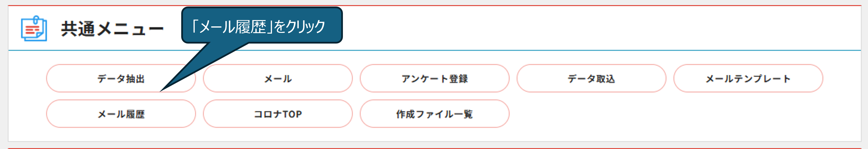Click the 「メール履歴」をクリック callout bubble

pos(262,26)
